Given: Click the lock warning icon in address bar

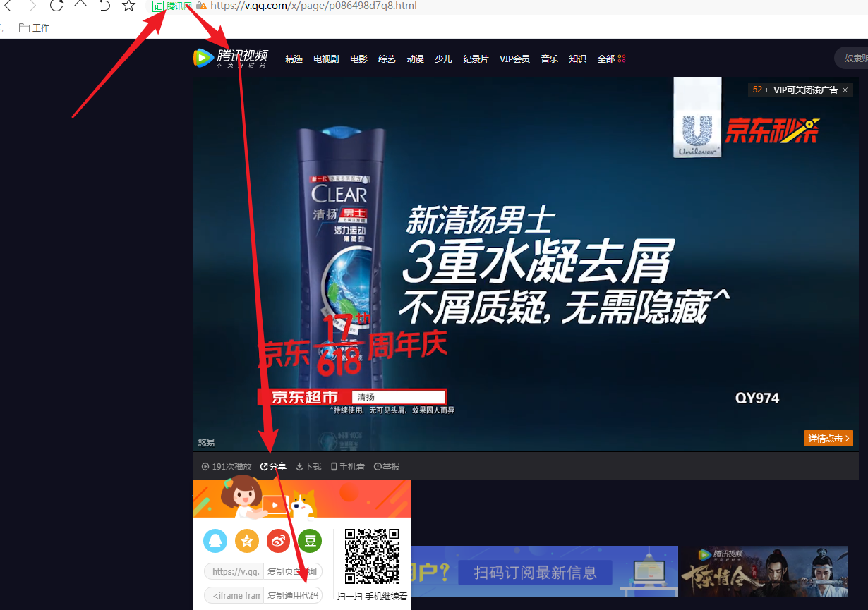Looking at the screenshot, I should tap(201, 6).
